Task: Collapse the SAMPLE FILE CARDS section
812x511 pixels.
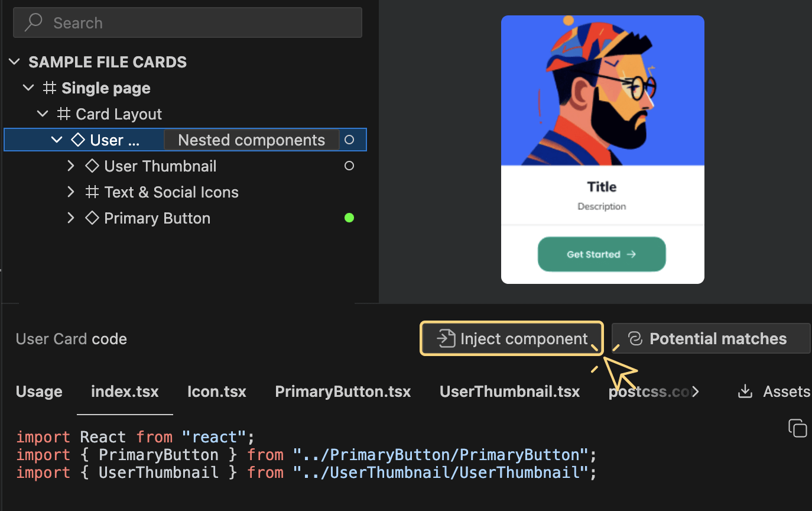Action: (15, 62)
